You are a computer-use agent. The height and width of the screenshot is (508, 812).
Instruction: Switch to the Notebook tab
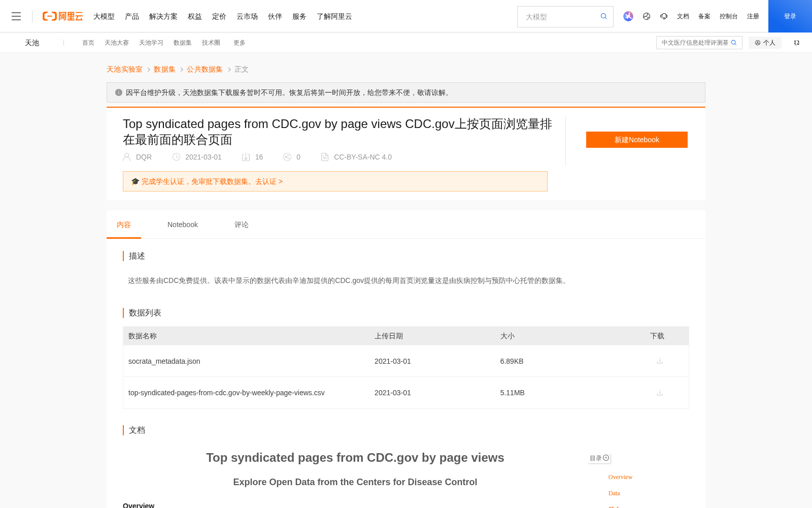pyautogui.click(x=183, y=225)
